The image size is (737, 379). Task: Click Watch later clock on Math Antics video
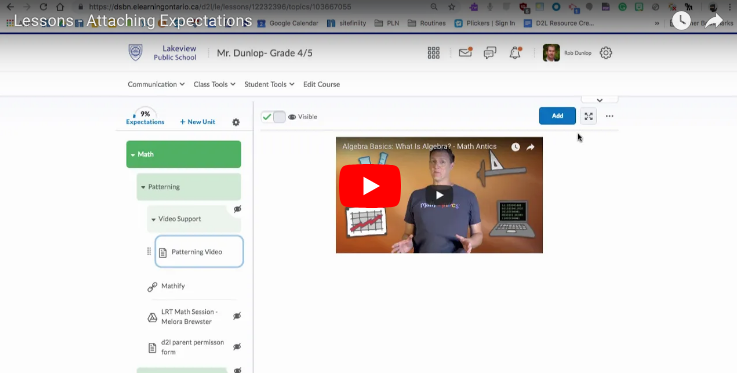coord(516,147)
